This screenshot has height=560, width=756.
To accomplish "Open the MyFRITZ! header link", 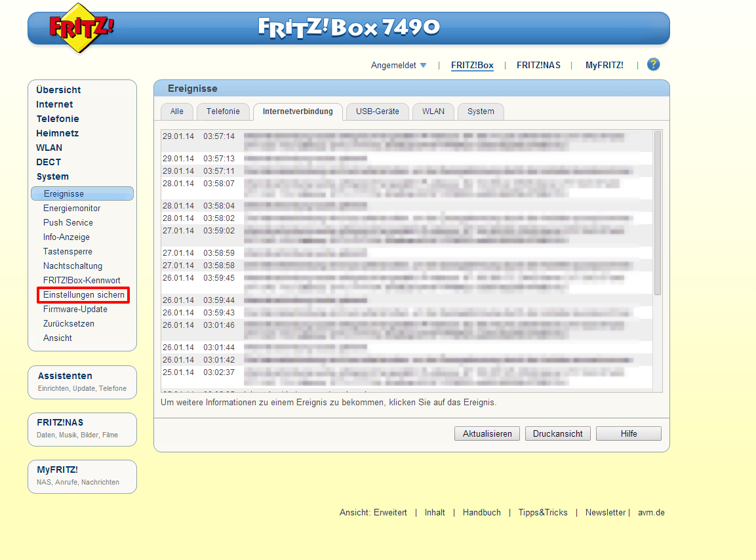I will click(604, 65).
